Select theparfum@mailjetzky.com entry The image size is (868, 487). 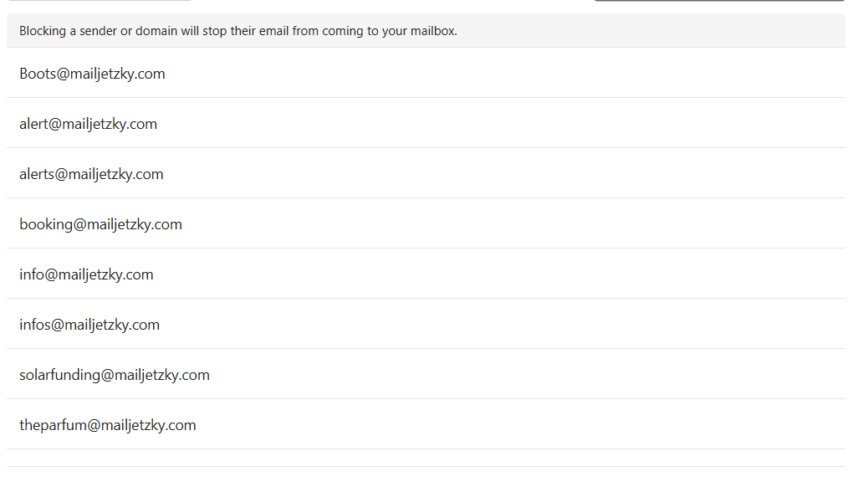[108, 426]
